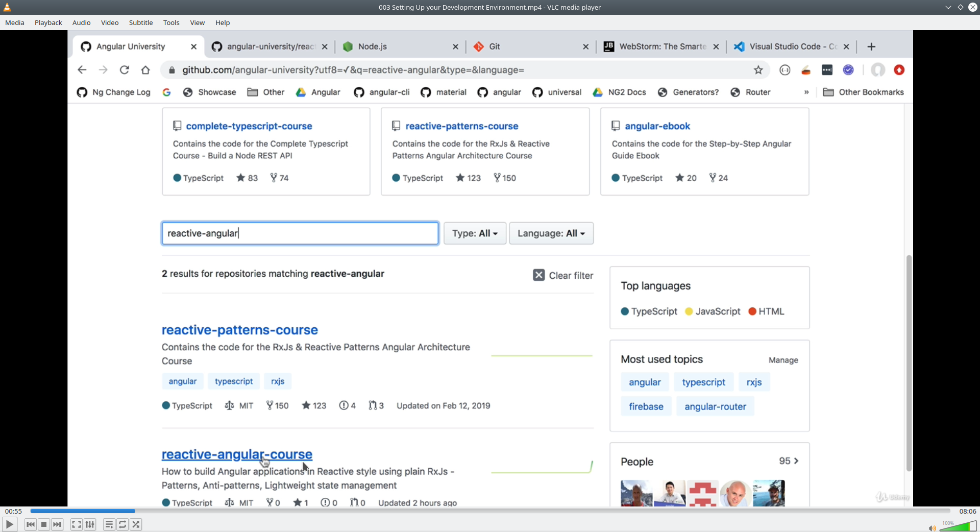Select the angular-router topic tag
The height and width of the screenshot is (532, 980).
(715, 406)
